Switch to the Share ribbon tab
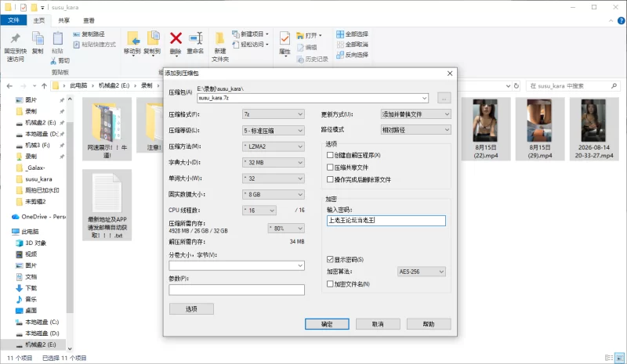 coord(63,20)
